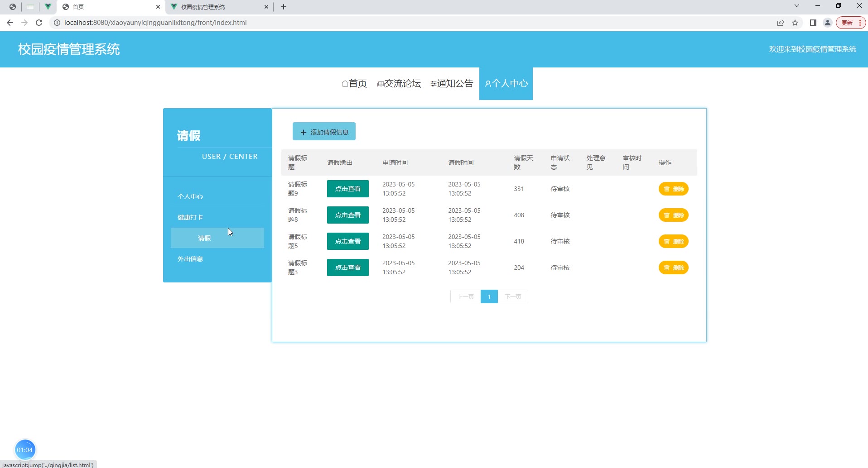Delete the 请假标题8 leave record
This screenshot has height=468, width=868.
673,215
